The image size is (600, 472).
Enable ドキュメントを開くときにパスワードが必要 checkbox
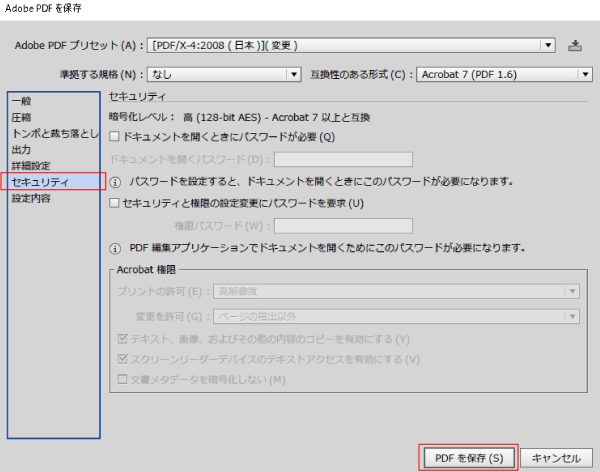coord(114,137)
